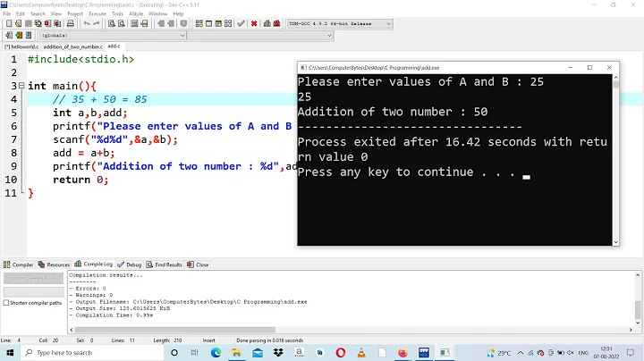
Task: Switch to the Compile Log tab
Action: [93, 264]
